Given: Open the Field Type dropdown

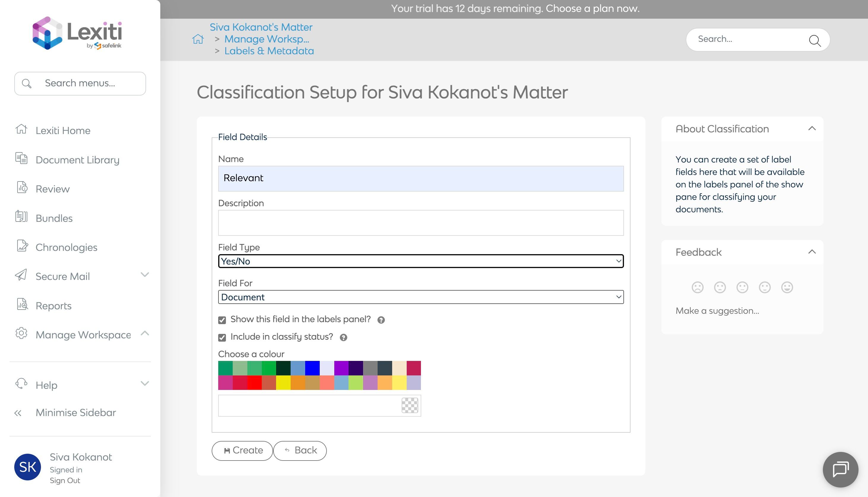Looking at the screenshot, I should click(421, 261).
